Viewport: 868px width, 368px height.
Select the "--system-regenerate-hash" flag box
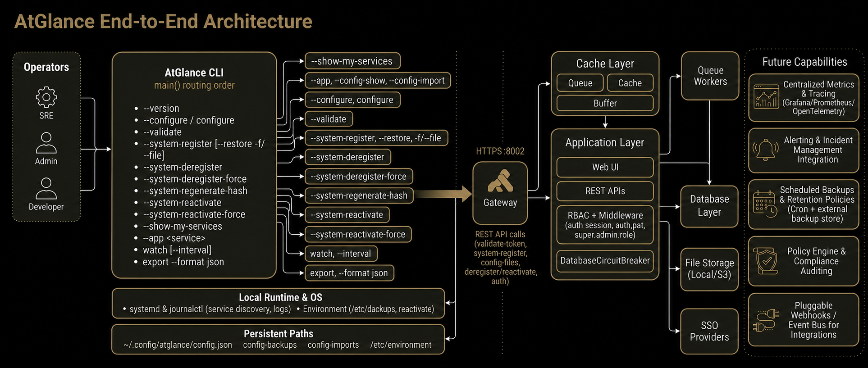tap(359, 195)
